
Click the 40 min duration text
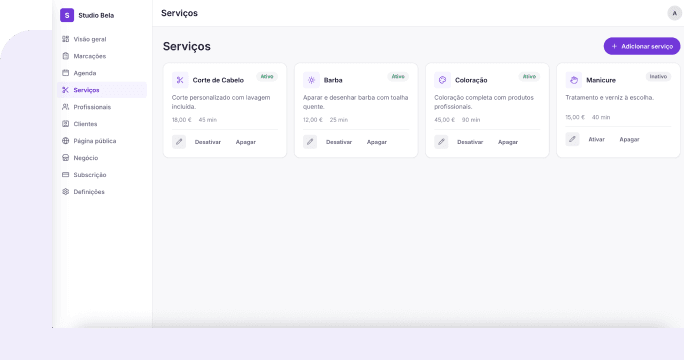click(601, 117)
